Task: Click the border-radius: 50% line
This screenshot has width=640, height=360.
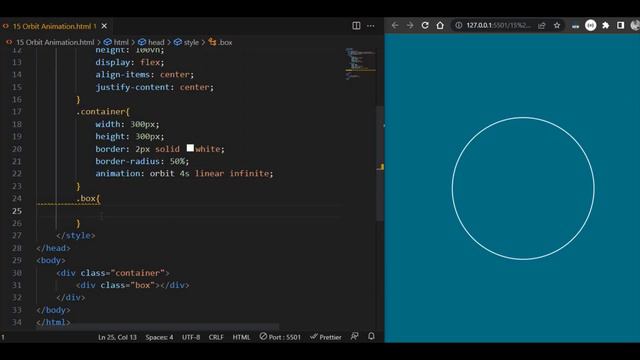Action: (x=142, y=161)
